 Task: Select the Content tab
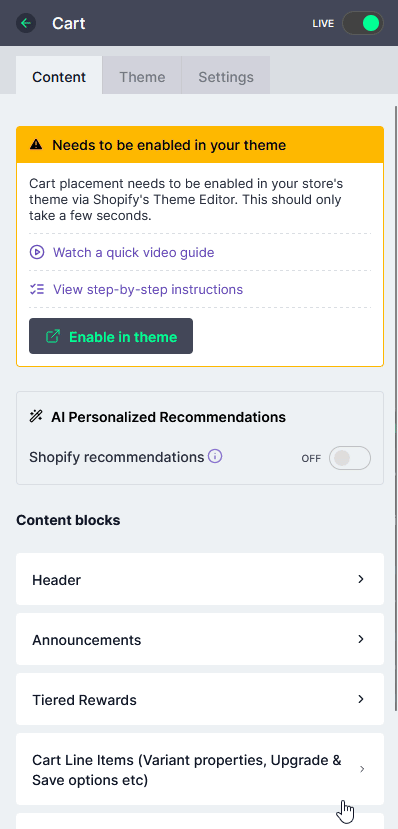click(59, 76)
